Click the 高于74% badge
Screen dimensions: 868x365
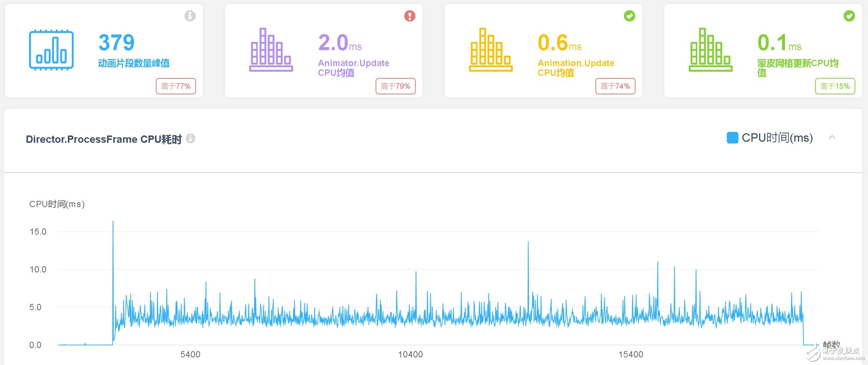pyautogui.click(x=615, y=86)
